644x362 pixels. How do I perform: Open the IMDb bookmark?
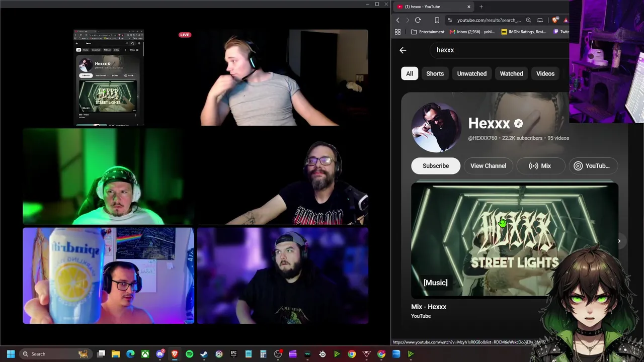[524, 32]
